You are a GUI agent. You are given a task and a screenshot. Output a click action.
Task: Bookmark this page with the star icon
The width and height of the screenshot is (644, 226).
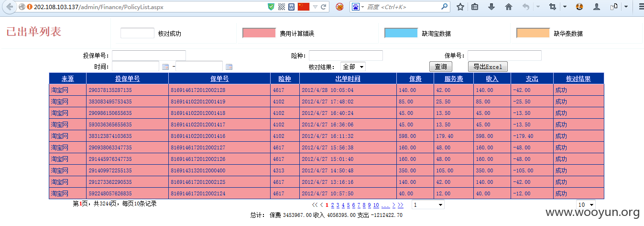460,7
